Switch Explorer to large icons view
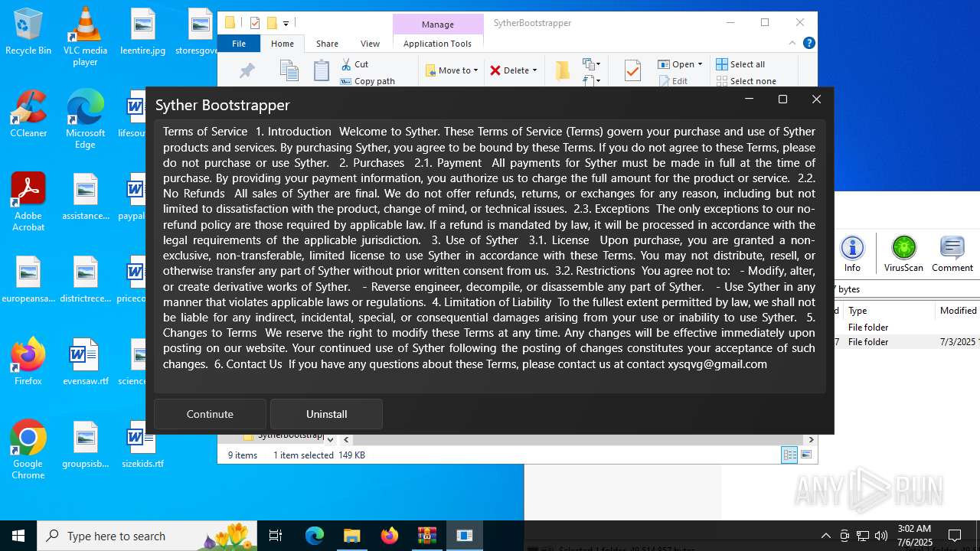 (806, 455)
